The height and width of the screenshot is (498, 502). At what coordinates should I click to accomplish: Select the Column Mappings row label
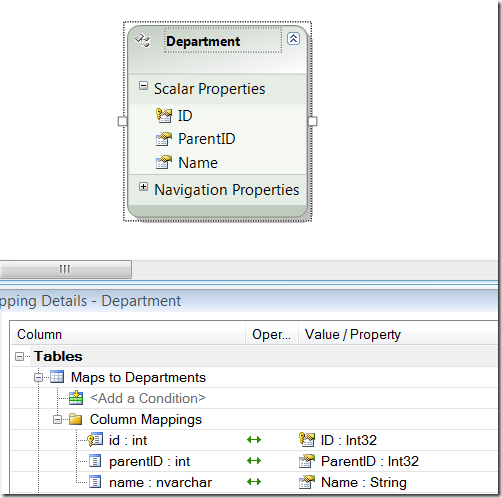click(x=146, y=419)
